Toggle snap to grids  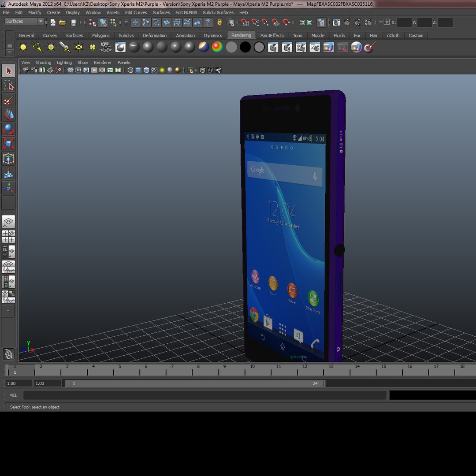coord(245,22)
